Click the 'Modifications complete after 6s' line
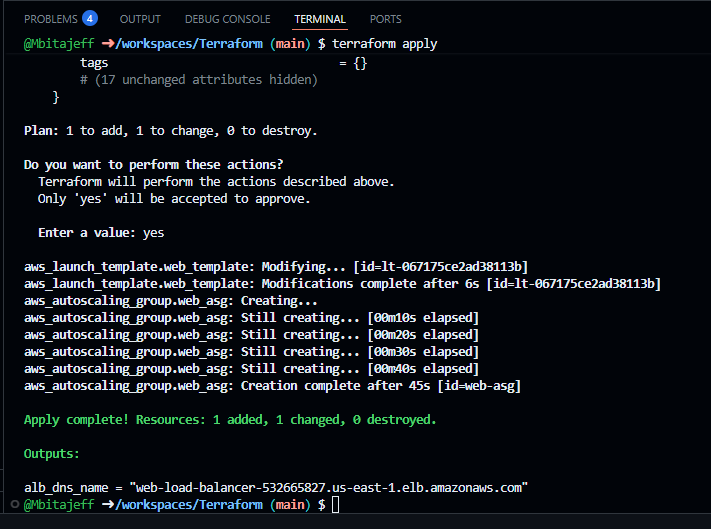The image size is (711, 529). pos(342,284)
